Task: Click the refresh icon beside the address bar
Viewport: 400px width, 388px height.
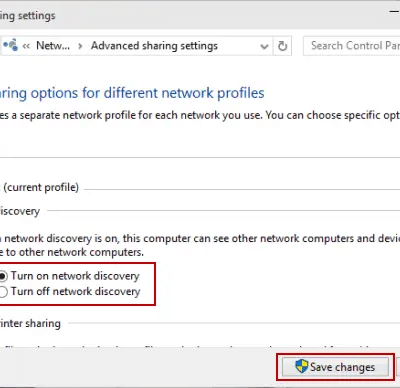Action: [x=282, y=46]
